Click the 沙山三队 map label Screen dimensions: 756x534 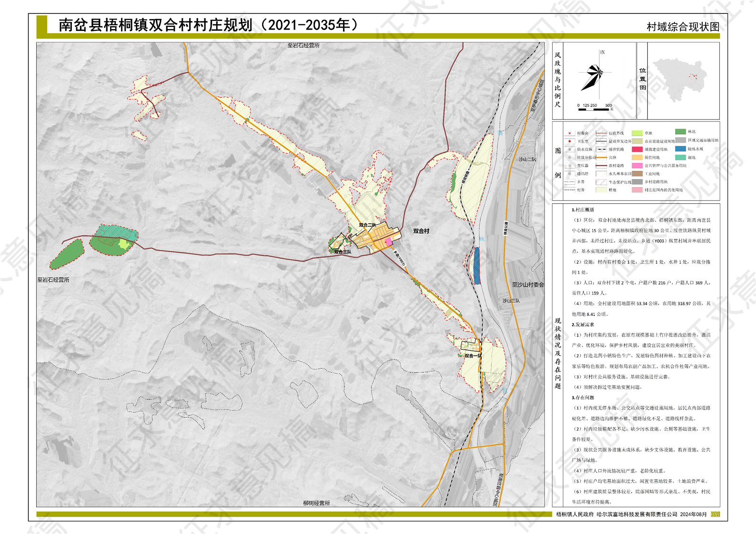511,301
